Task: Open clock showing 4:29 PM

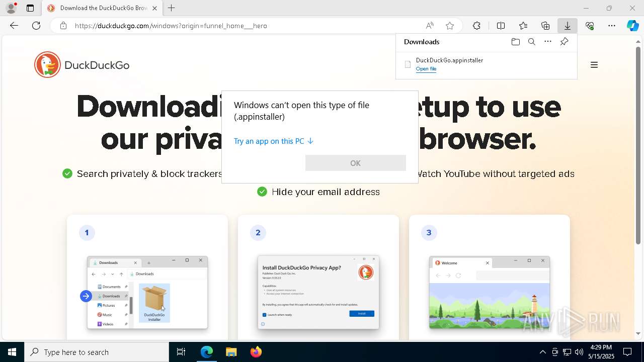Action: [601, 352]
